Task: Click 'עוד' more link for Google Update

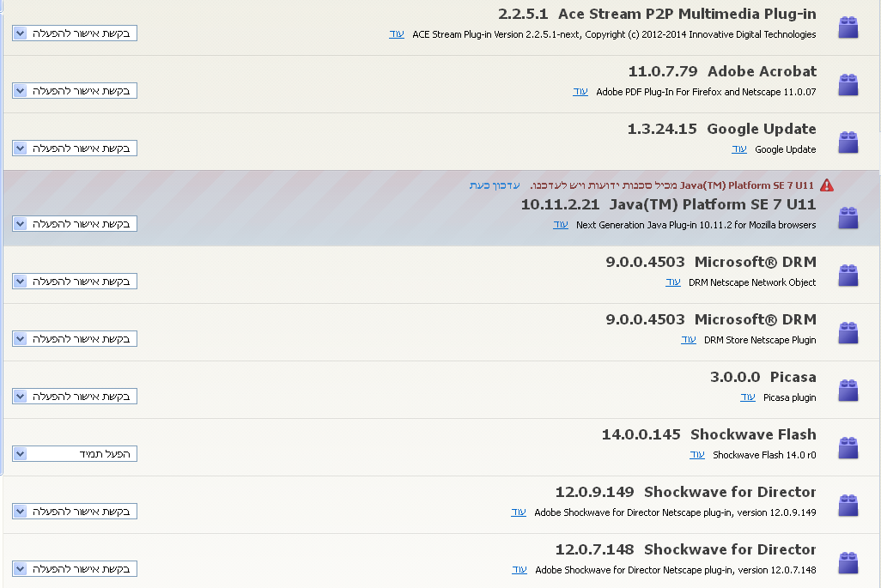Action: 738,149
